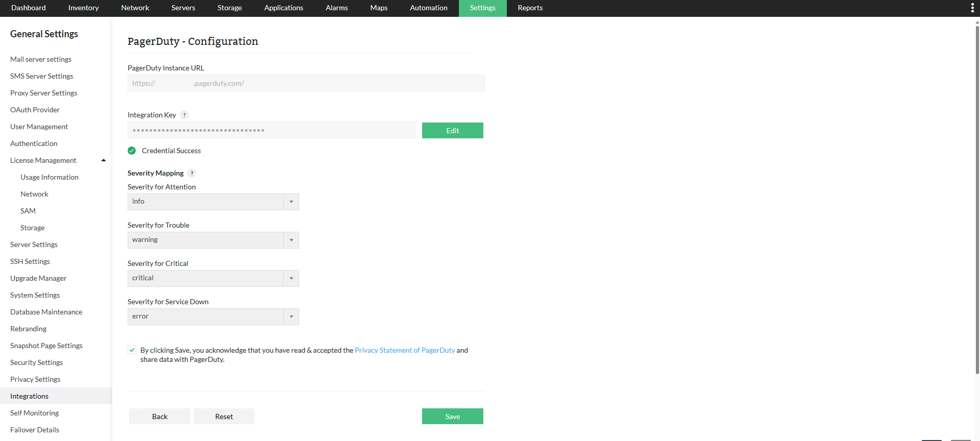Click the page vertical scrollbar

(977, 199)
